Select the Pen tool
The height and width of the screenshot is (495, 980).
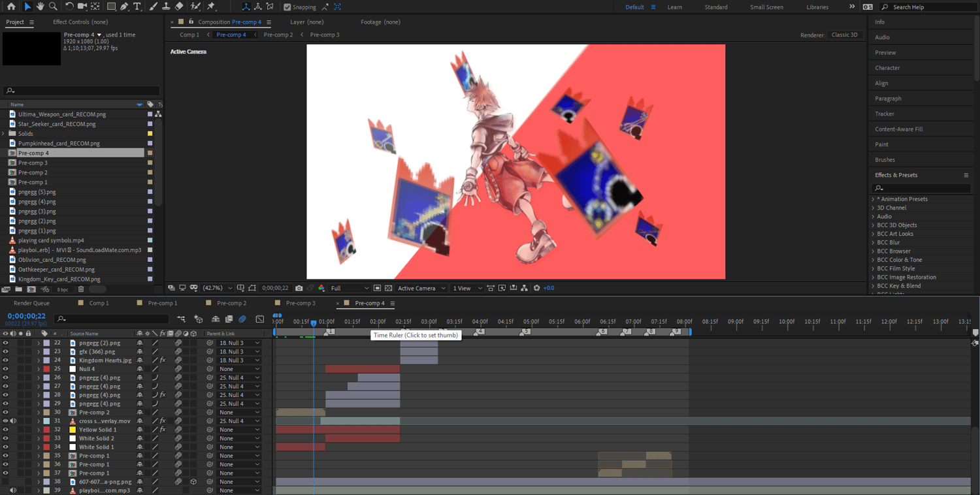coord(124,7)
